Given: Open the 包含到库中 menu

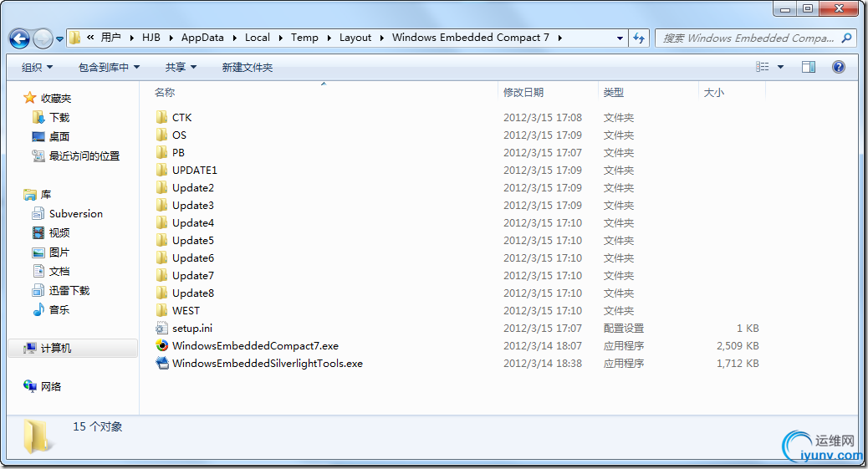Looking at the screenshot, I should click(x=109, y=67).
